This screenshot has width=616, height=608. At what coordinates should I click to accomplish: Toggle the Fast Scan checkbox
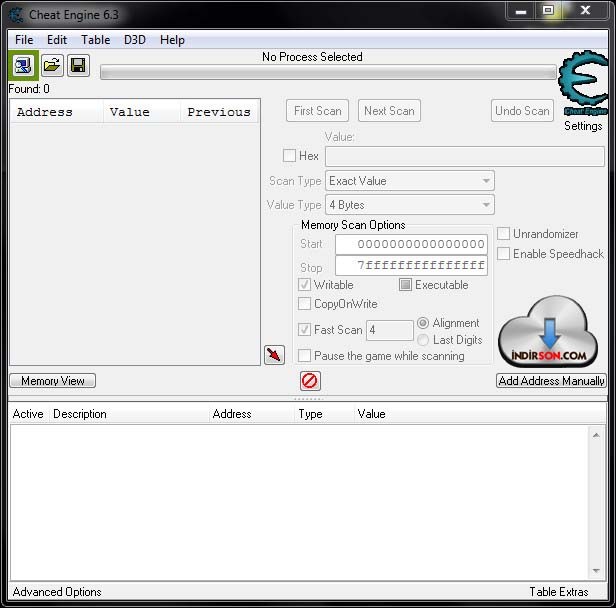click(x=304, y=330)
